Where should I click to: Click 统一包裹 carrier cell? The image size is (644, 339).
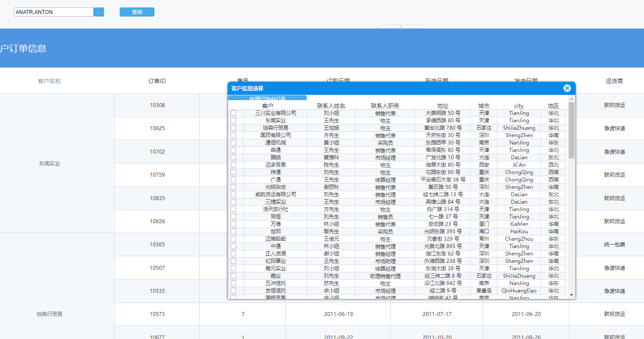tap(614, 245)
